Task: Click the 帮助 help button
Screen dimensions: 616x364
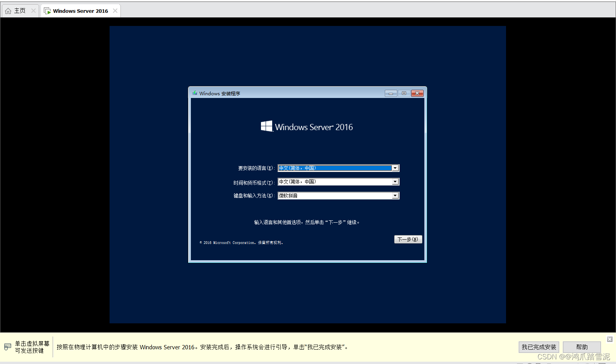Action: click(582, 347)
